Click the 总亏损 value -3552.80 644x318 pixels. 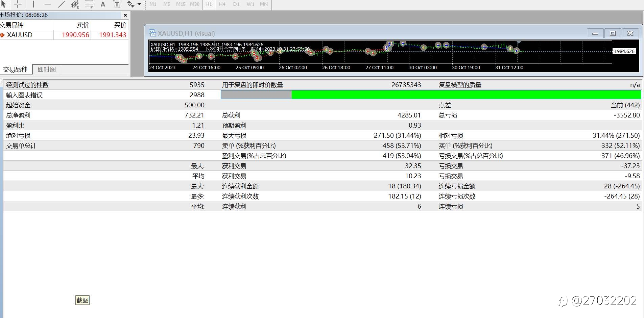[x=627, y=115]
